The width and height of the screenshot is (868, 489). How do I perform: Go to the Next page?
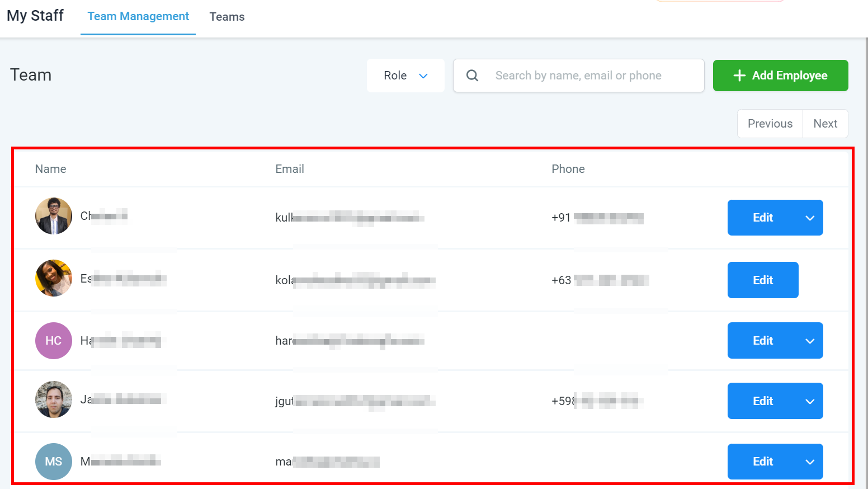point(825,124)
